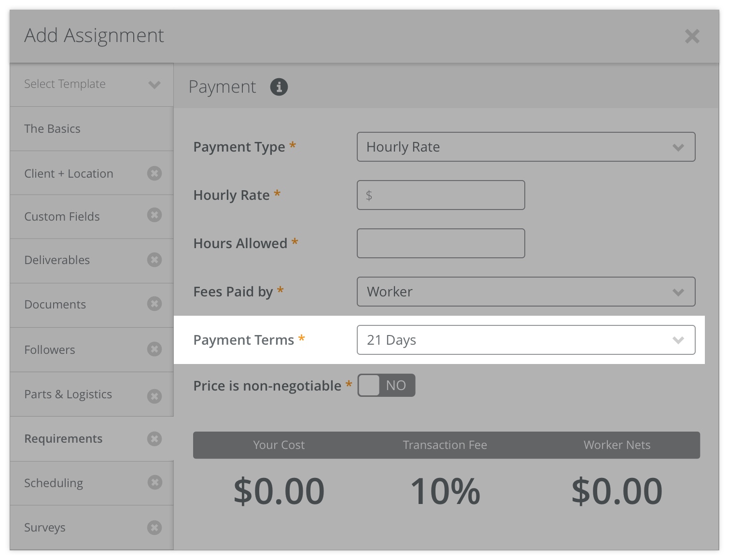Remove the Custom Fields section
This screenshot has width=729, height=560.
pyautogui.click(x=154, y=215)
